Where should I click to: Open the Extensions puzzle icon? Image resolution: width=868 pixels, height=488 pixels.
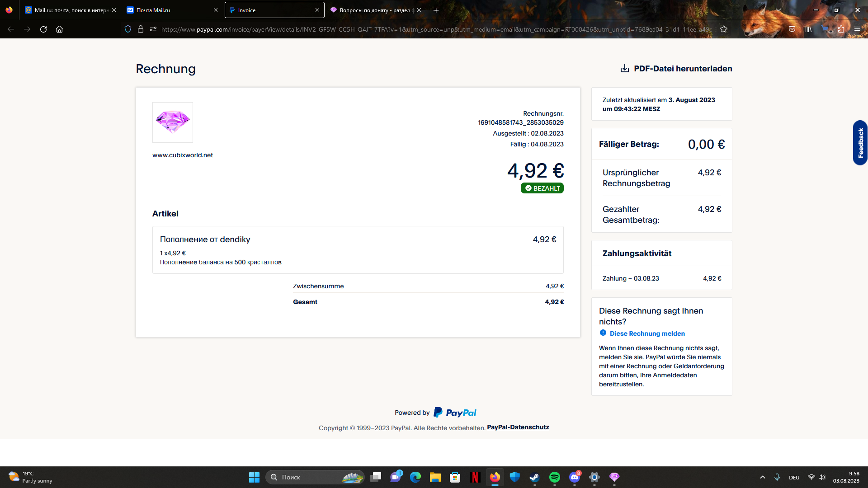[x=841, y=29]
